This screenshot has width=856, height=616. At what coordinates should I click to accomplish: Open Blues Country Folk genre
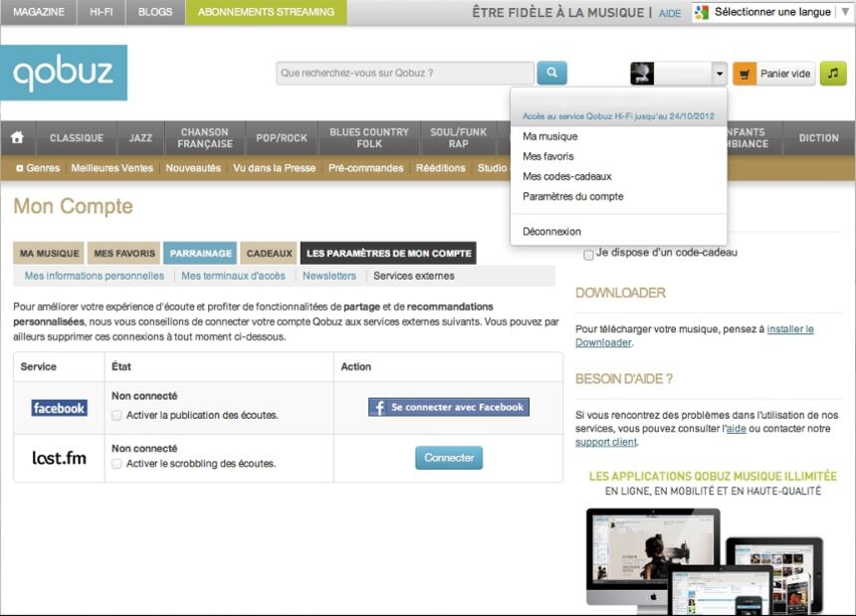tap(369, 138)
